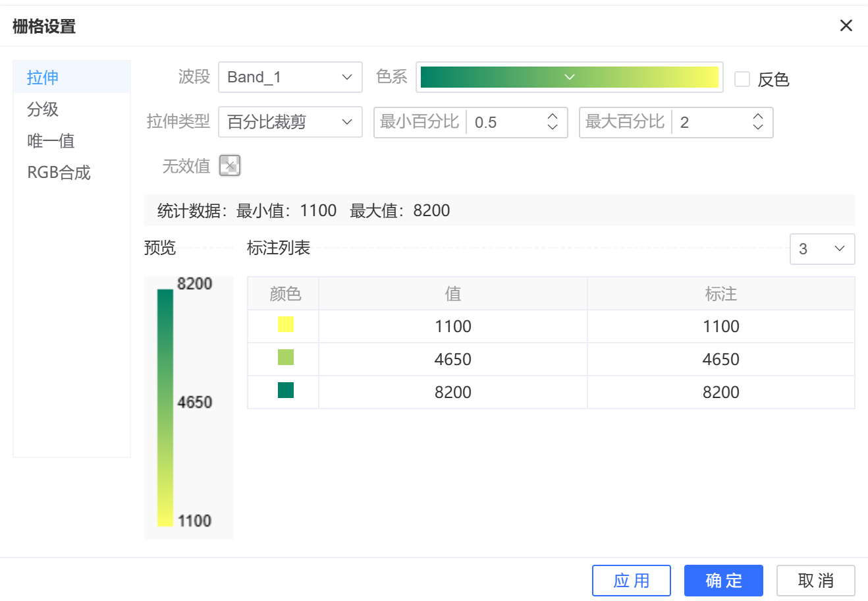Open the 拉伸类型 百分比裁剪 dropdown
This screenshot has height=601, width=868.
click(x=290, y=122)
